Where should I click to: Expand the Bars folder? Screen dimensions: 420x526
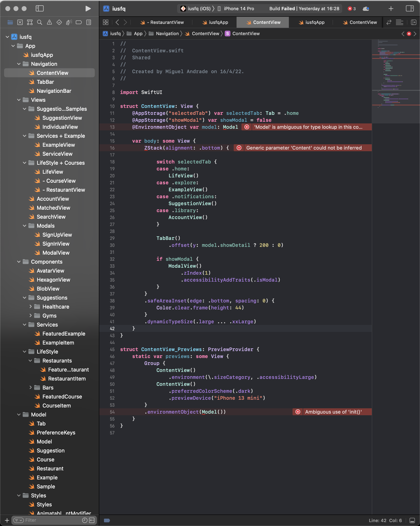pos(30,387)
